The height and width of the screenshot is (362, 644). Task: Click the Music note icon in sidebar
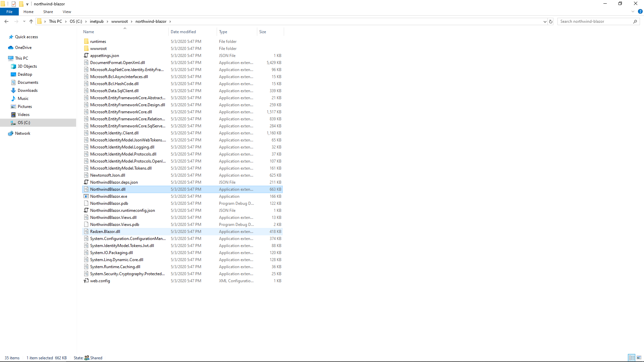[x=13, y=99]
